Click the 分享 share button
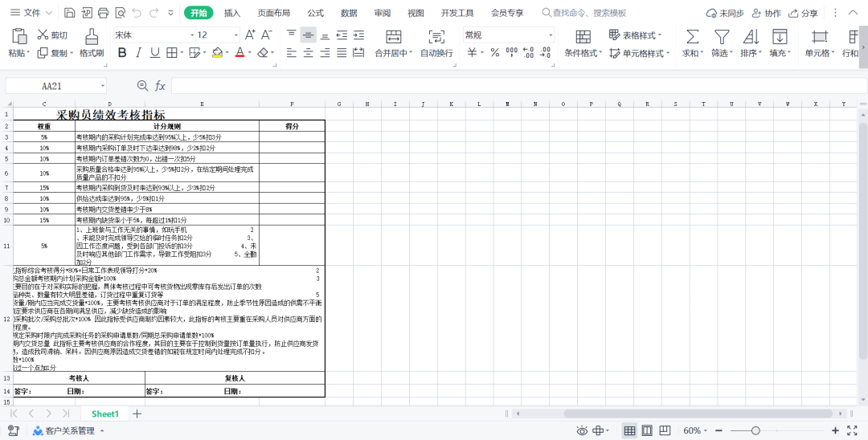 804,13
